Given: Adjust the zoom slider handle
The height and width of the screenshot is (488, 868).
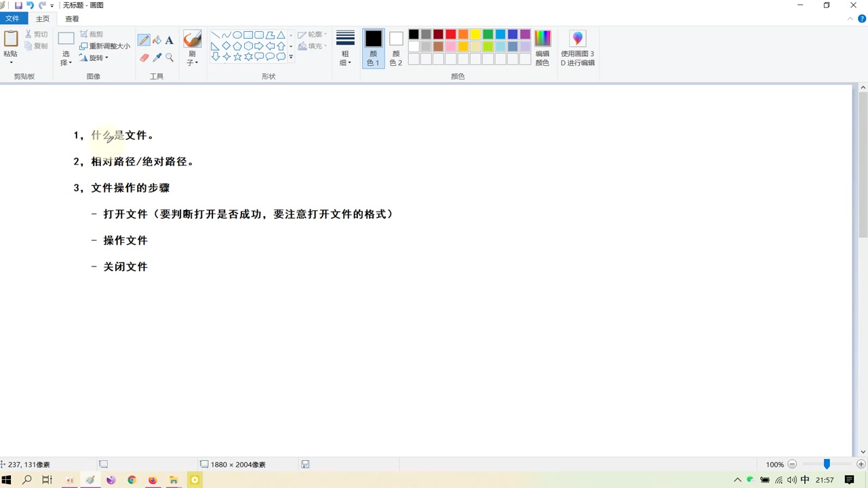Looking at the screenshot, I should [827, 464].
